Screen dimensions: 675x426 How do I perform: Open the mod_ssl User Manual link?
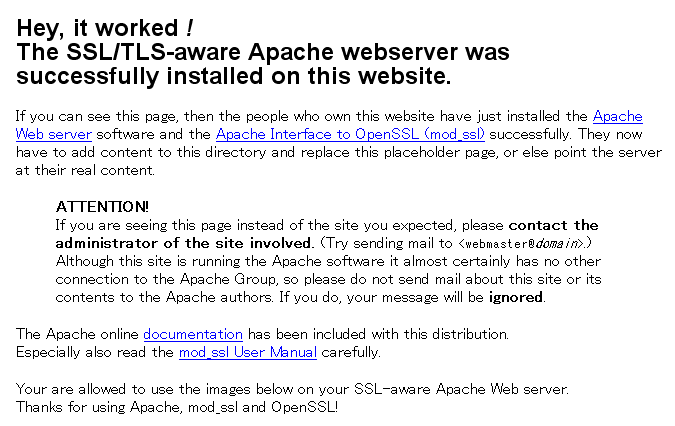248,352
